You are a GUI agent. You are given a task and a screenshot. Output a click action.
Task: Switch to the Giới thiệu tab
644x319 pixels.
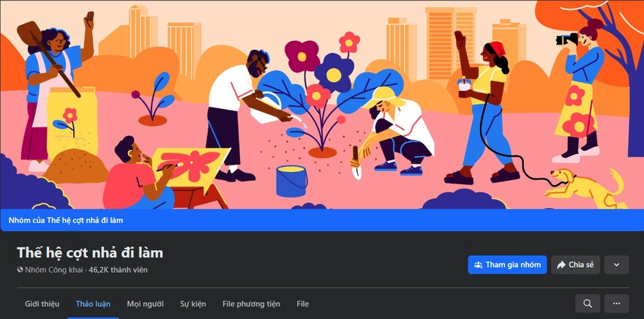click(42, 304)
